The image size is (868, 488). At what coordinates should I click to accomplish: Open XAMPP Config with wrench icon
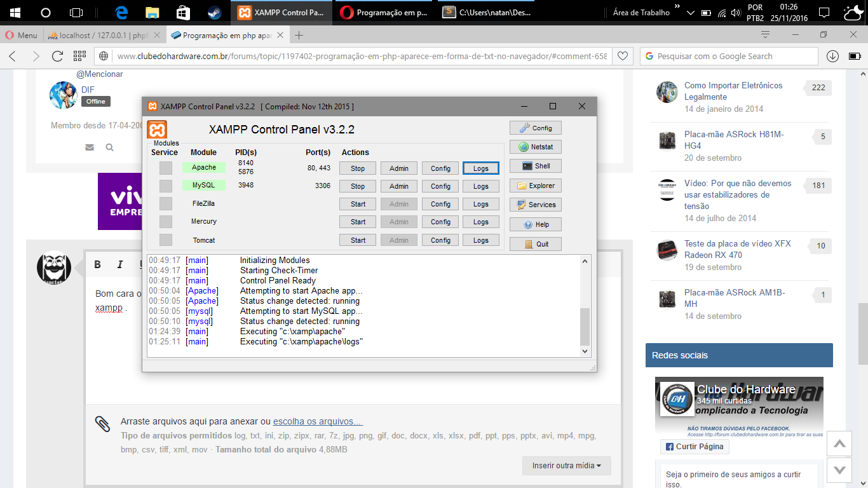(536, 128)
